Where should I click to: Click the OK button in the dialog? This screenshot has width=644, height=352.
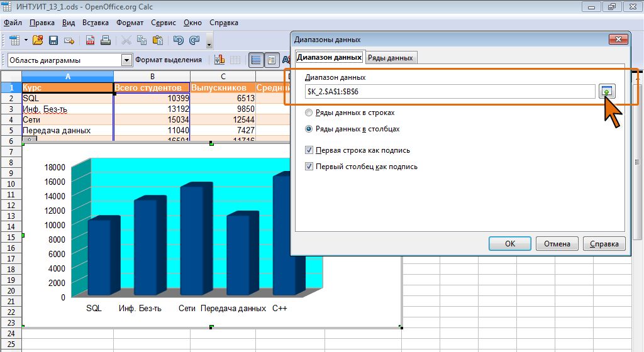coord(509,244)
